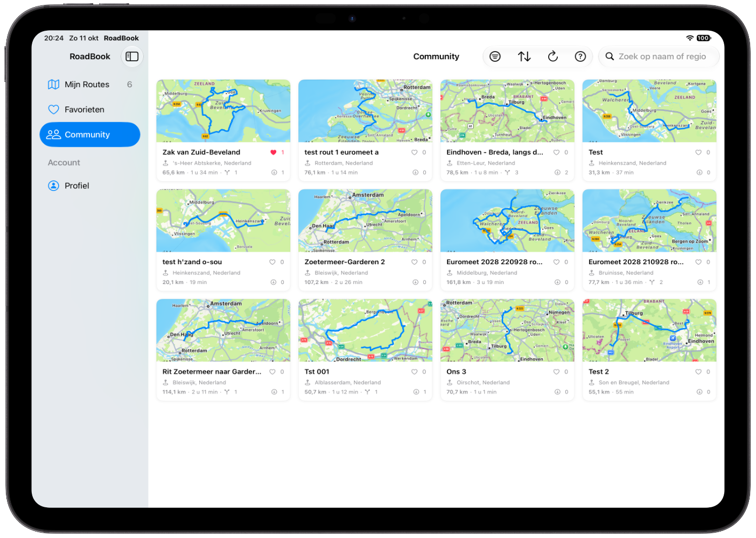Click the battery status indicator
Image resolution: width=756 pixels, height=538 pixels.
click(704, 38)
